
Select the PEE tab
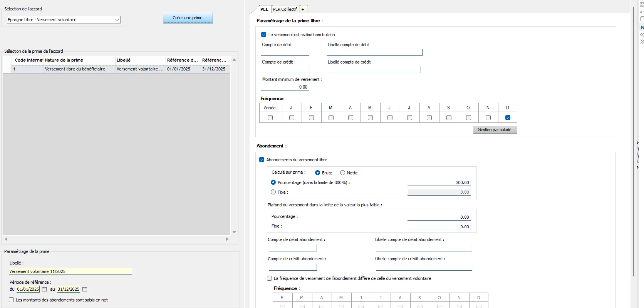[264, 9]
